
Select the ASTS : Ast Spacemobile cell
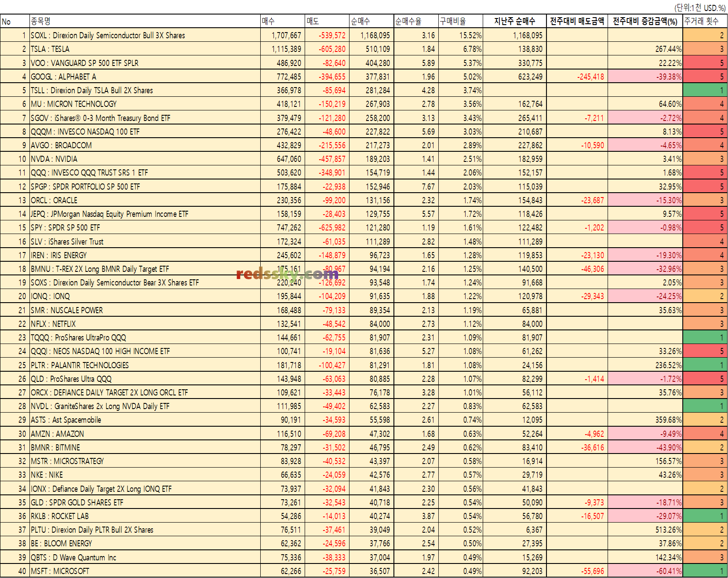coord(145,420)
